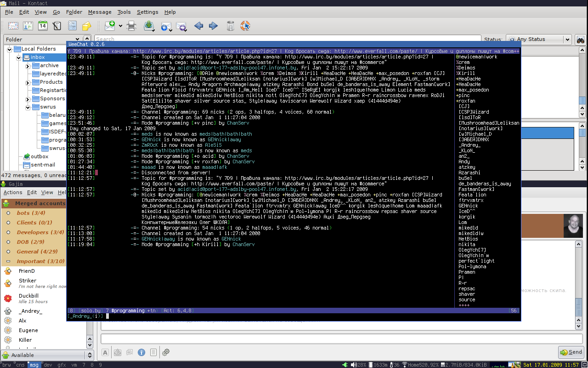Viewport: 588px width, 368px height.
Task: Open the Calendar view in Kontact toolbar
Action: [43, 26]
